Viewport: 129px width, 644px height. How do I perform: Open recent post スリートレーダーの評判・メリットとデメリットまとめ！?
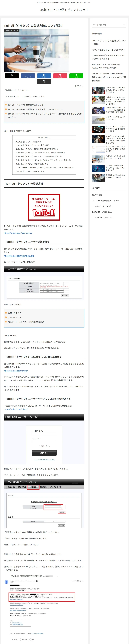108,57
